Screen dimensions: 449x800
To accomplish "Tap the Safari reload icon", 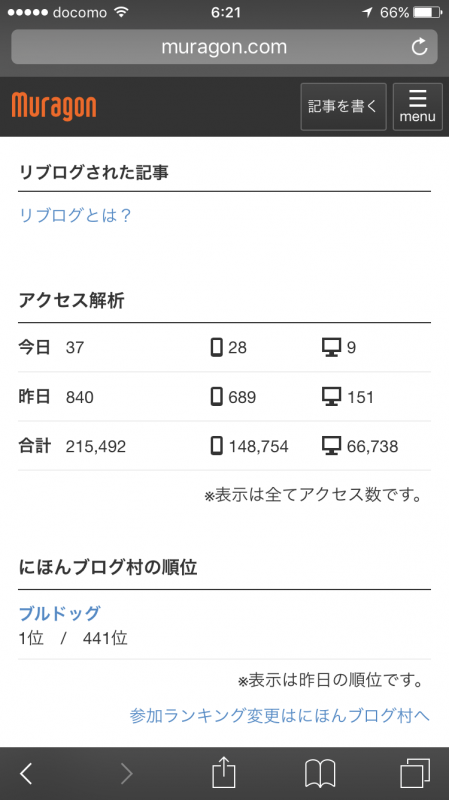I will (419, 47).
